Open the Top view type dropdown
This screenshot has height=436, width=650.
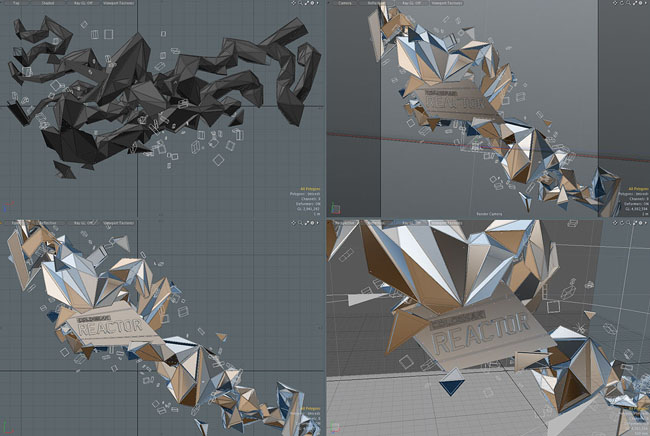(16, 3)
